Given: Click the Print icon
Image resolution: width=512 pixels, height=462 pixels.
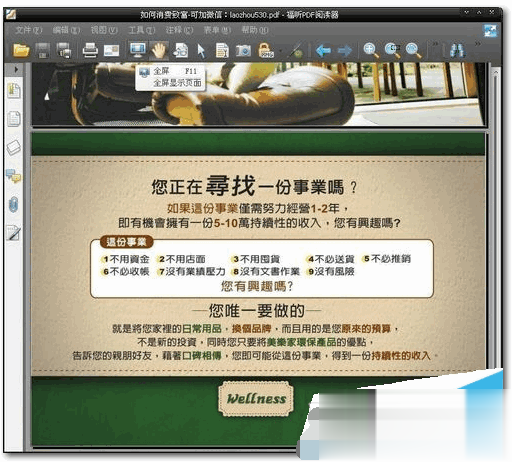Looking at the screenshot, I should click(x=90, y=51).
